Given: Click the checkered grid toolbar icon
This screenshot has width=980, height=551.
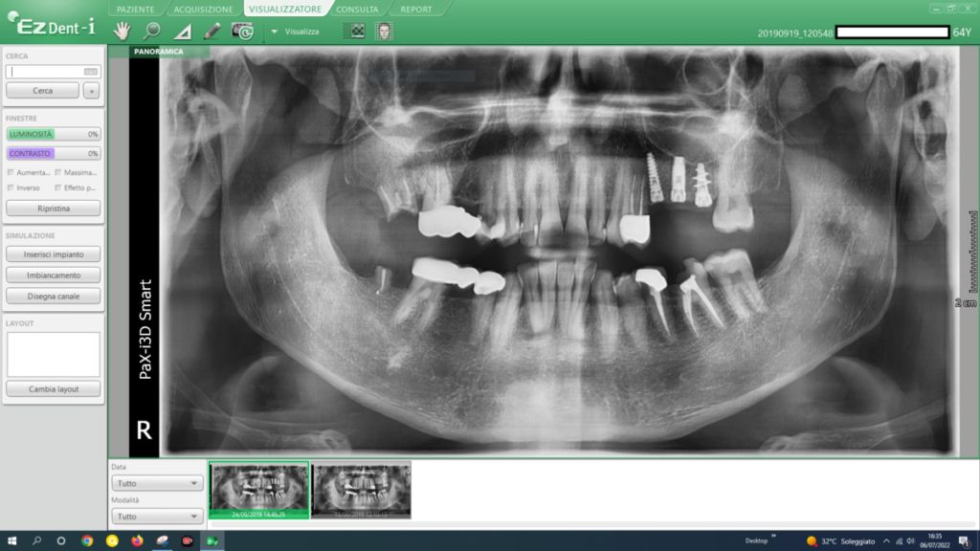Looking at the screenshot, I should tap(357, 31).
